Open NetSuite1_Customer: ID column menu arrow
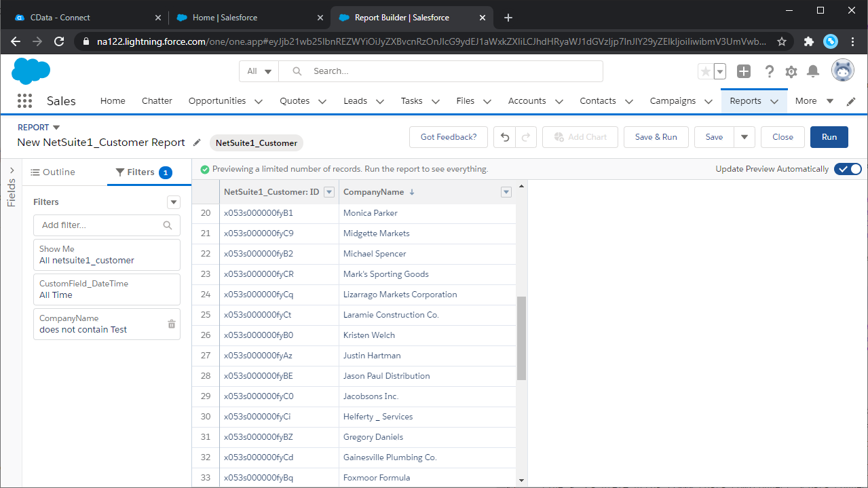This screenshot has width=868, height=488. pyautogui.click(x=329, y=192)
